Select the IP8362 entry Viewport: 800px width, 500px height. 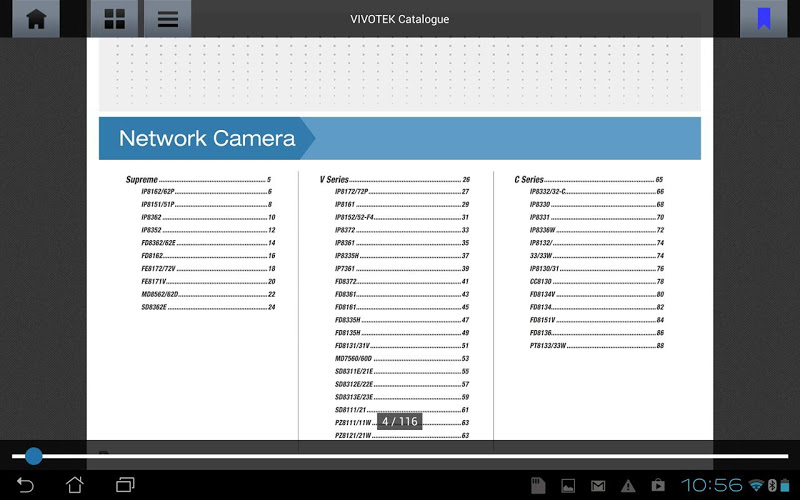click(x=208, y=217)
